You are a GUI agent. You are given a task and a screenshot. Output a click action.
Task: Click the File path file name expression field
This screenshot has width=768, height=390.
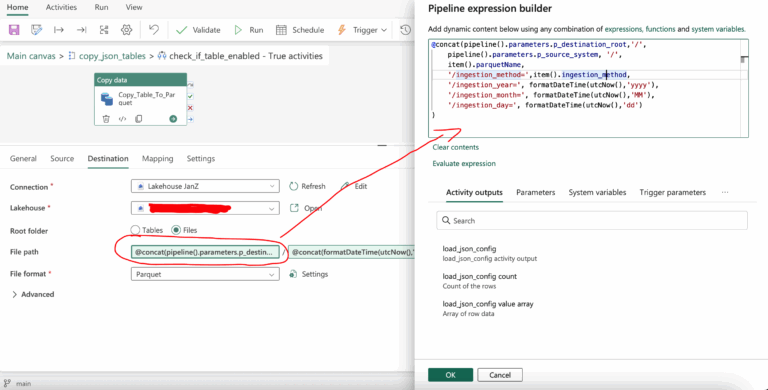click(351, 252)
